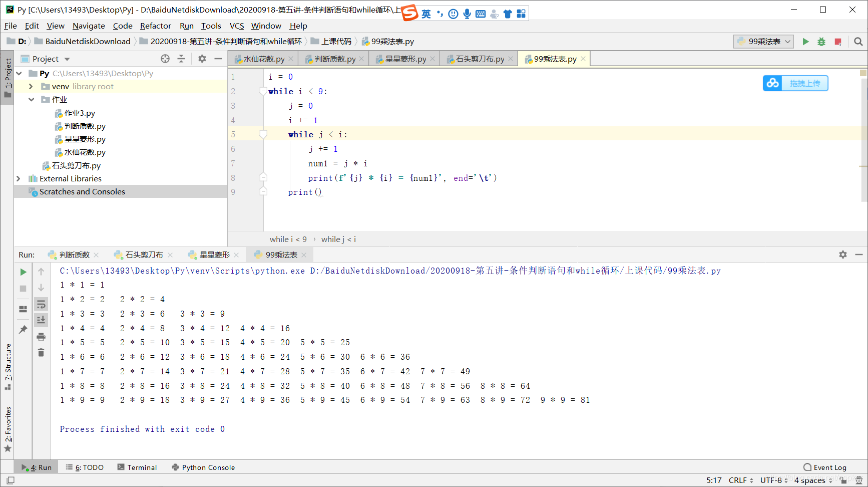This screenshot has height=487, width=868.
Task: Go up the stack trace arrow
Action: 41,272
